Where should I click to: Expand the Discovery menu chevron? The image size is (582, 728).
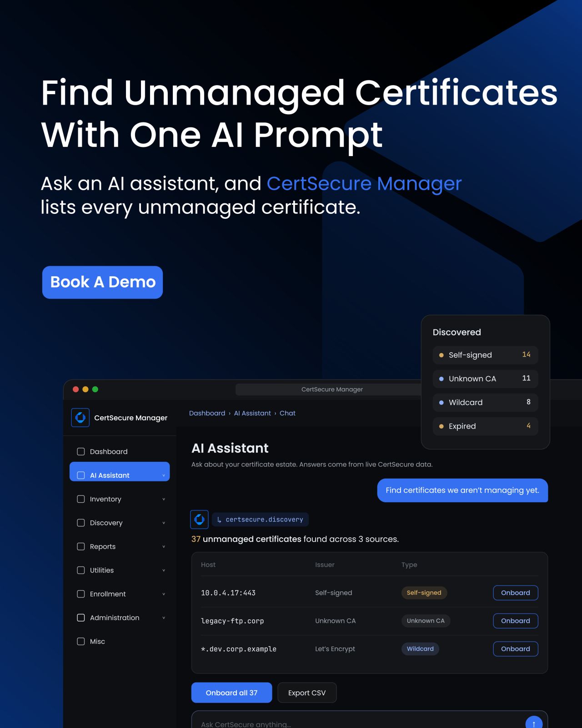(164, 523)
